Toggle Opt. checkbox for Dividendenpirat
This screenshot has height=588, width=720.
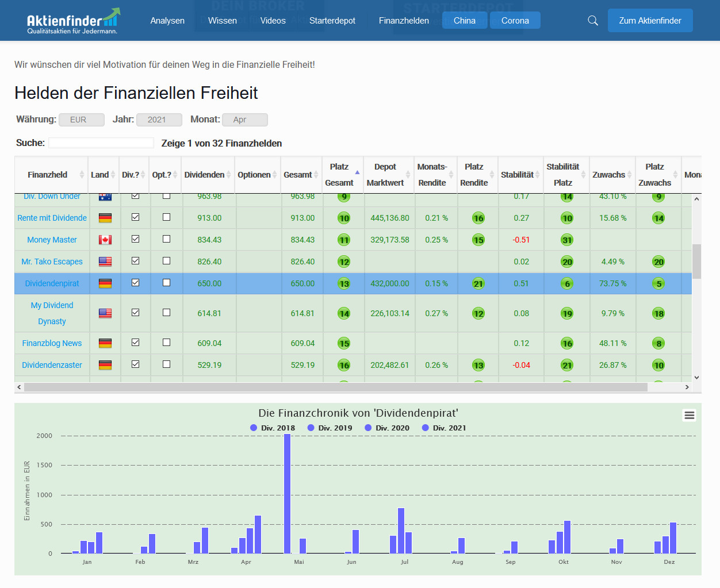166,283
